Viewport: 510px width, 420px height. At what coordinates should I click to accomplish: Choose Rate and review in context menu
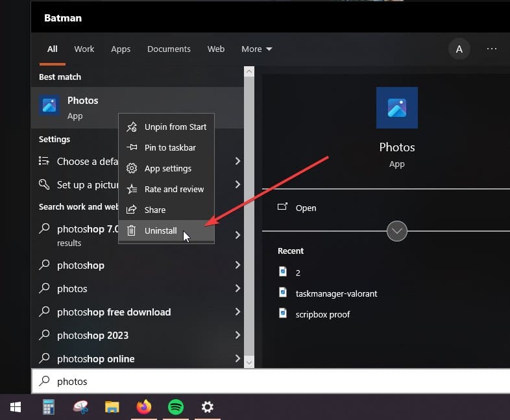(166, 189)
